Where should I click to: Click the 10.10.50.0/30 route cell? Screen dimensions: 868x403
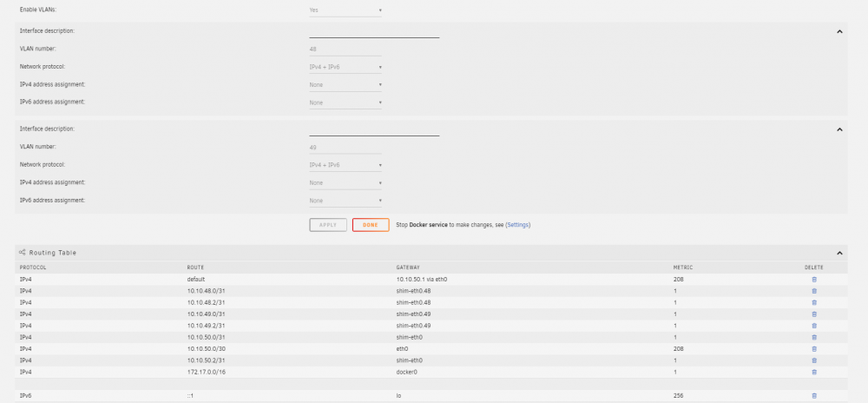coord(206,349)
